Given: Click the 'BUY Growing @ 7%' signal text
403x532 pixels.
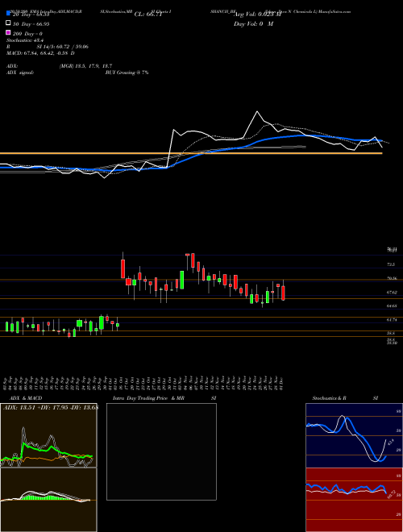Looking at the screenshot, I should click(x=127, y=73).
